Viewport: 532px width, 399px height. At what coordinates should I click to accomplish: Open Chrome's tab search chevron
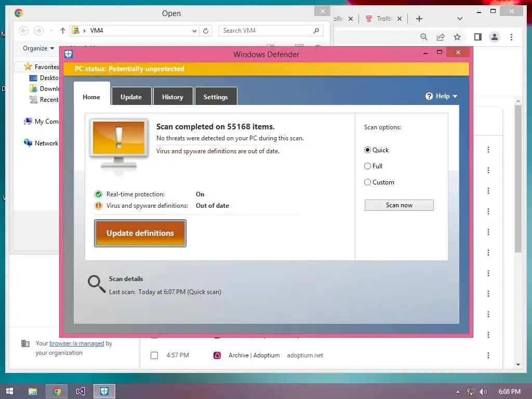pyautogui.click(x=459, y=19)
